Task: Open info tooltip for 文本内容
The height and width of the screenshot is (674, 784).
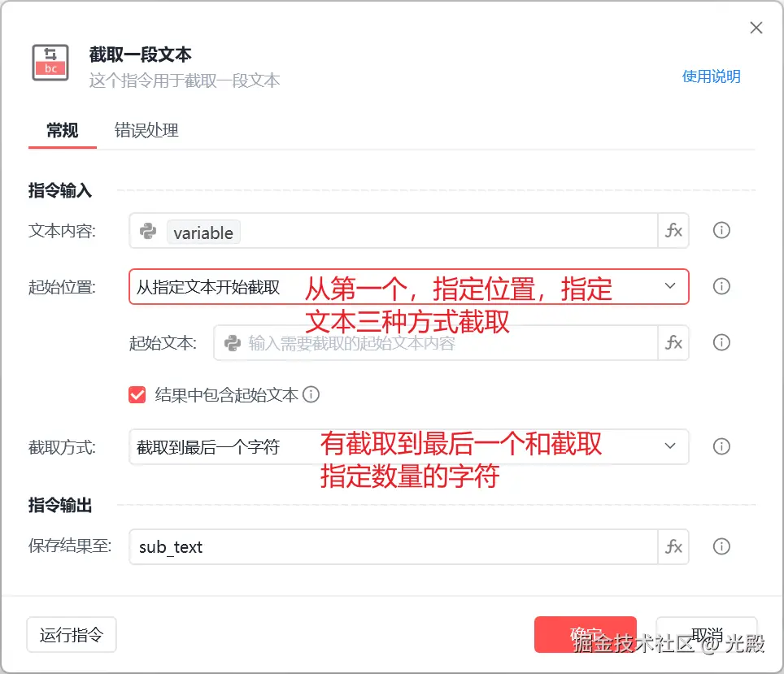Action: click(x=721, y=231)
